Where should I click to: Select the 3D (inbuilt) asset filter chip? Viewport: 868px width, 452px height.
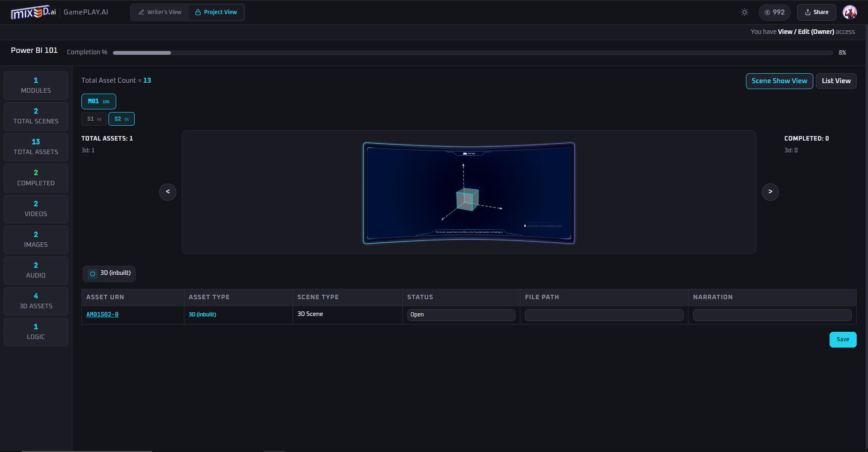tap(109, 273)
